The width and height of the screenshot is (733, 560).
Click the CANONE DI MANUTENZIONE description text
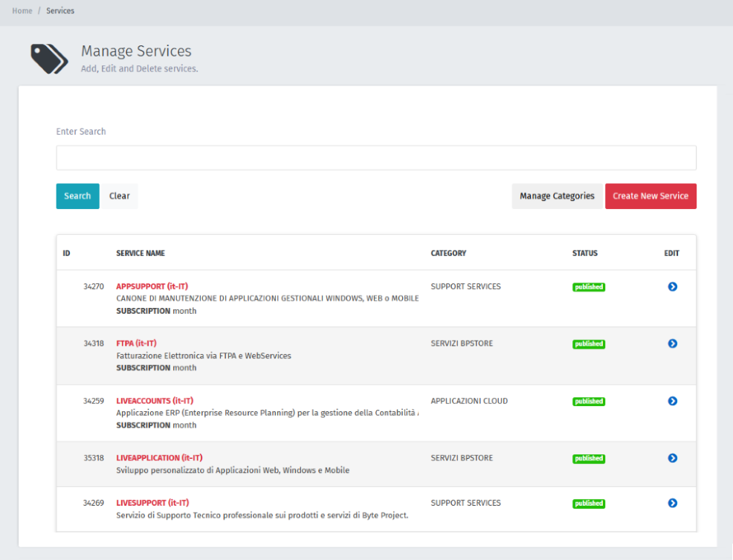click(268, 298)
